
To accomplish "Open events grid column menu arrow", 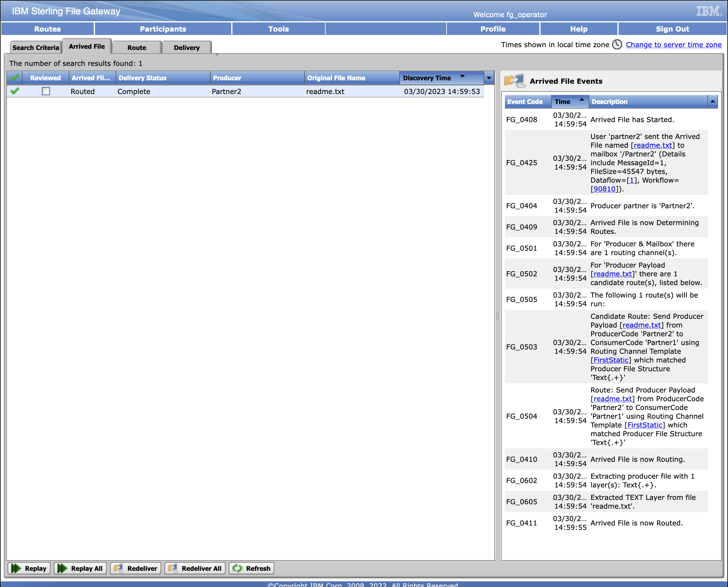I will [x=712, y=101].
